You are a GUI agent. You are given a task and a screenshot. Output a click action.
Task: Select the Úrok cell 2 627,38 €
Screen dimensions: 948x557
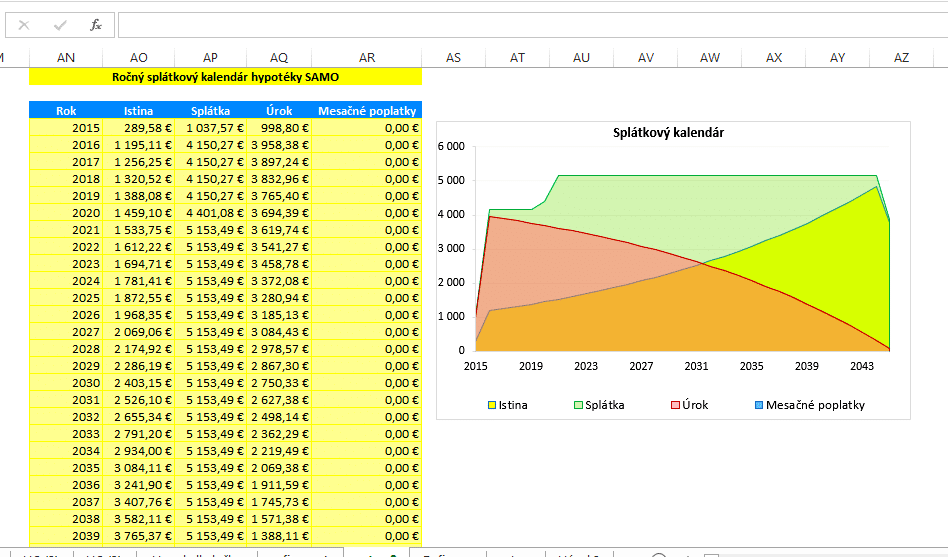pos(279,400)
